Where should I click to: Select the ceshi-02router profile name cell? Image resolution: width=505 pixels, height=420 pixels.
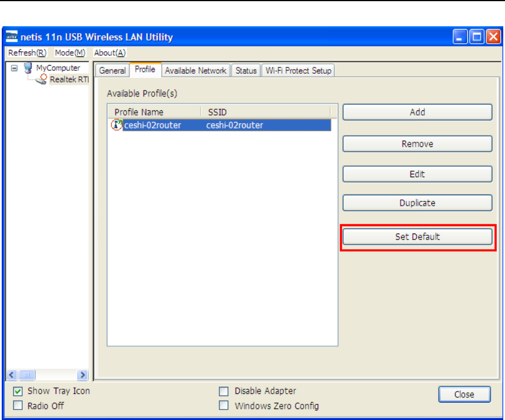click(153, 125)
